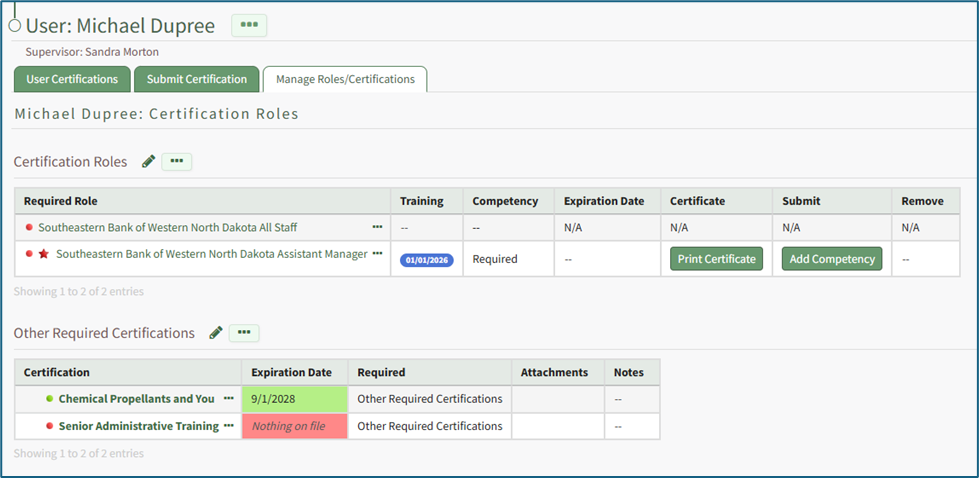The height and width of the screenshot is (478, 979).
Task: Click the Add Competency button
Action: pyautogui.click(x=832, y=259)
